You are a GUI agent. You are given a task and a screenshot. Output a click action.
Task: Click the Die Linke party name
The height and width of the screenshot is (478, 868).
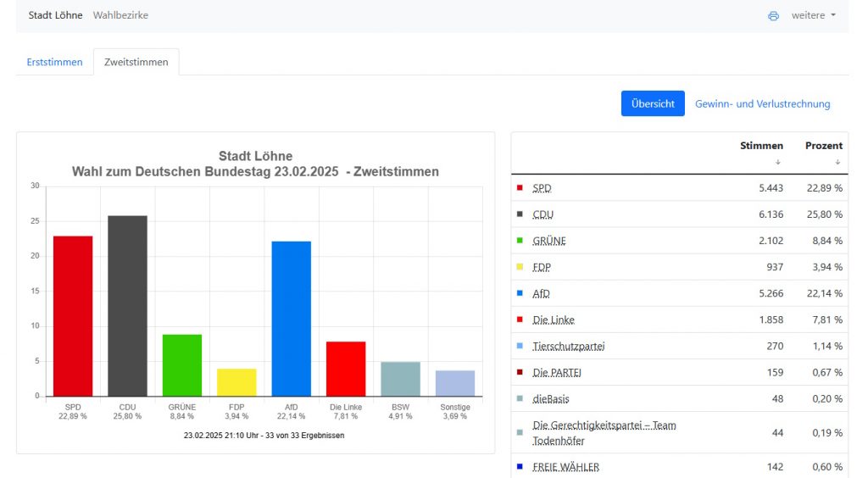(554, 320)
